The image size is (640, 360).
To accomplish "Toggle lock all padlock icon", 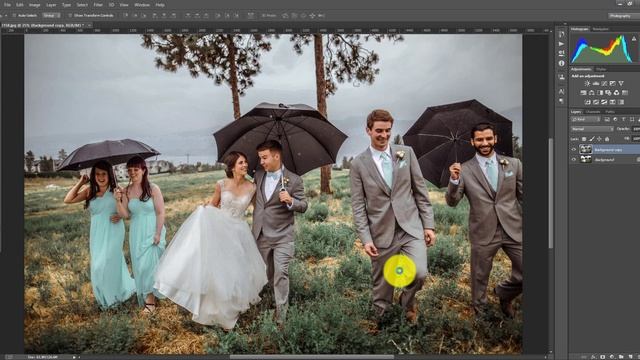I will point(607,139).
